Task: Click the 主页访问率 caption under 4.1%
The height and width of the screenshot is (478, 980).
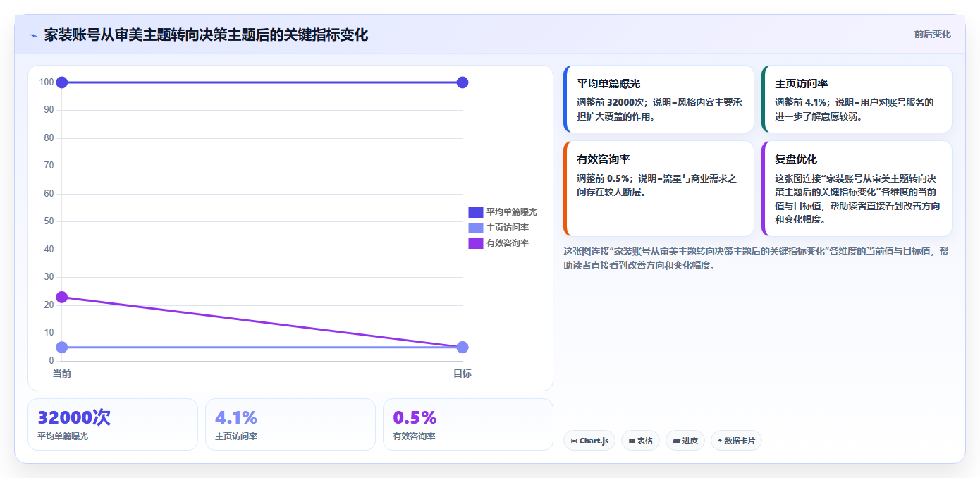Action: click(236, 436)
